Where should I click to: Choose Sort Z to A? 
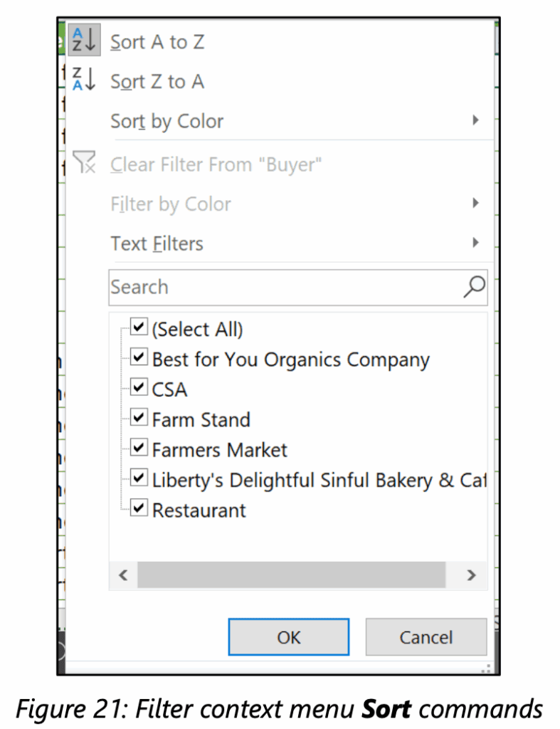(157, 82)
